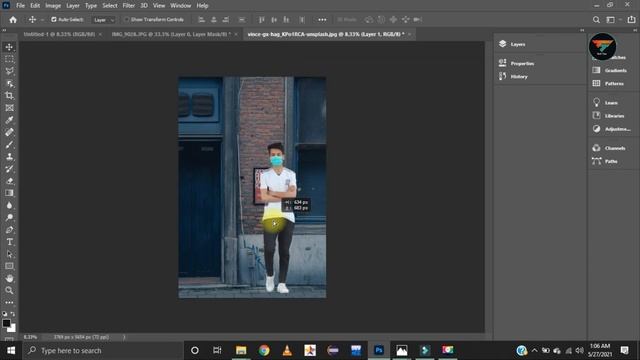Select the Blur tool
Viewport: 640px width, 360px height.
click(9, 205)
